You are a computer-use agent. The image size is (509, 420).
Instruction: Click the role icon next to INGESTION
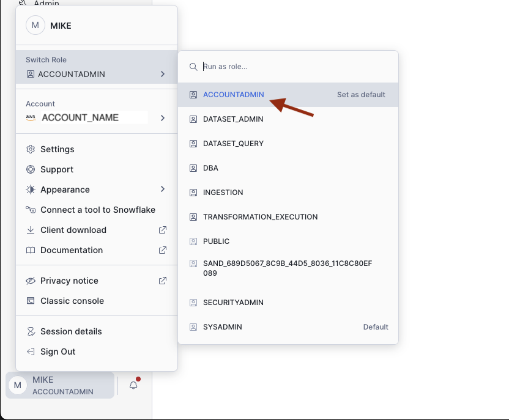coord(193,193)
